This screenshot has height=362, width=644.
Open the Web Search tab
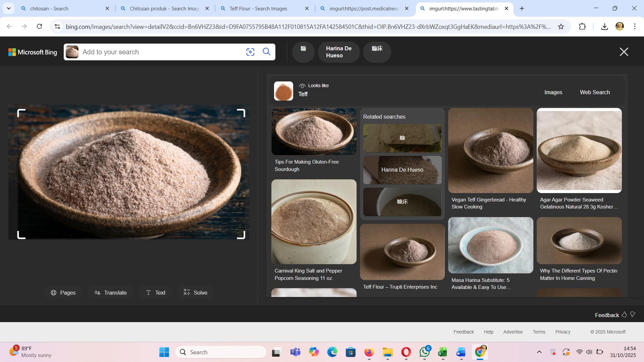(x=594, y=92)
